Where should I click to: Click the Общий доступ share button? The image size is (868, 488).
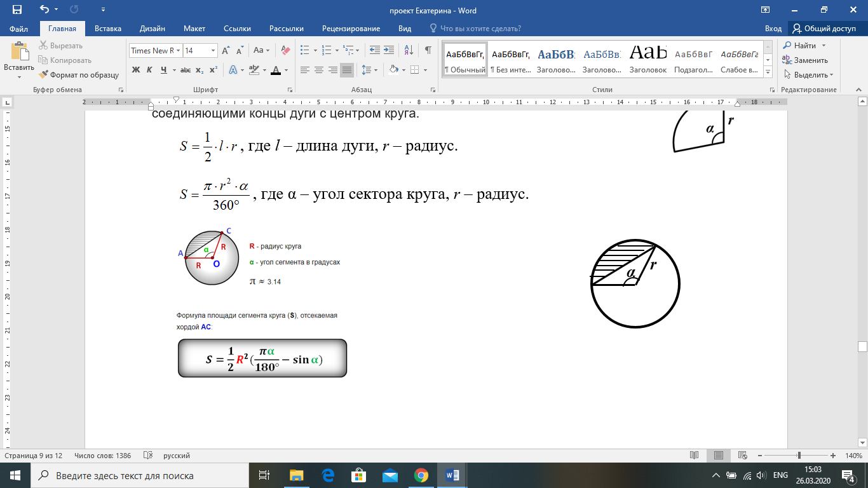pyautogui.click(x=824, y=29)
